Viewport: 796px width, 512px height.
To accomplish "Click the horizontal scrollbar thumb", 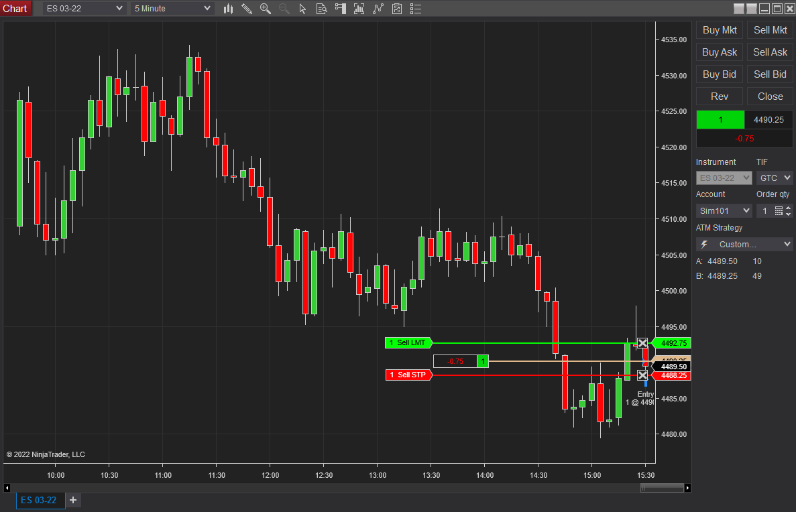I will (x=662, y=488).
